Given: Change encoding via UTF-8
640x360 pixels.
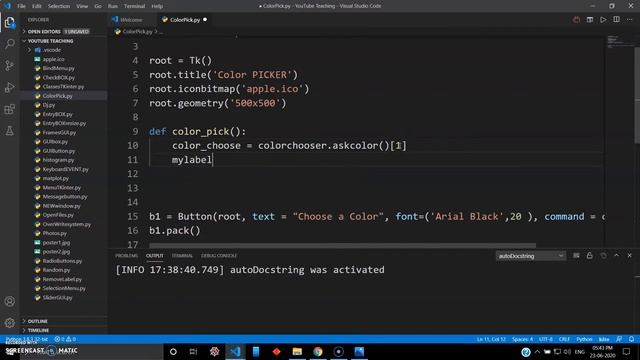Looking at the screenshot, I should coord(546,339).
